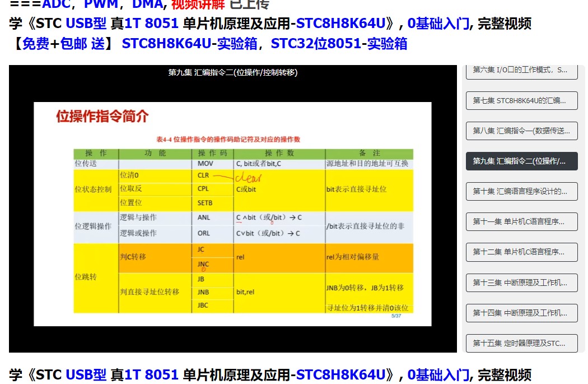Open 第六集 I/O口的工作模式 episode
588x384 pixels.
point(521,71)
